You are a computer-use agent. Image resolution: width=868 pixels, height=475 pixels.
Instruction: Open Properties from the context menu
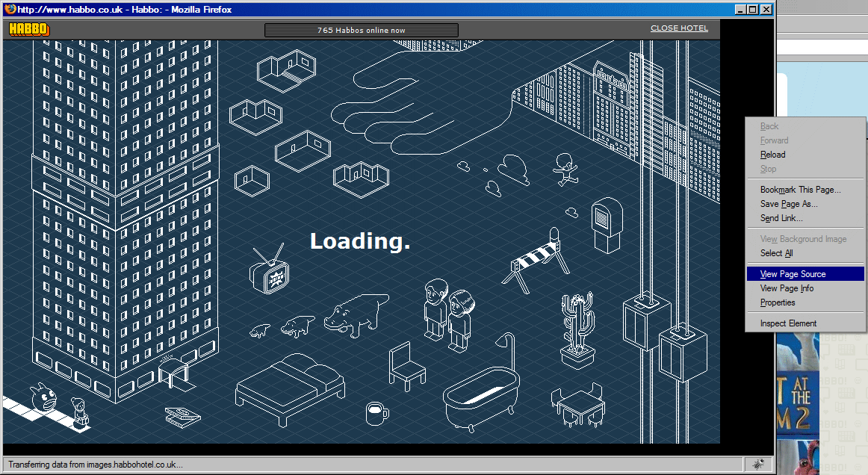pos(805,302)
